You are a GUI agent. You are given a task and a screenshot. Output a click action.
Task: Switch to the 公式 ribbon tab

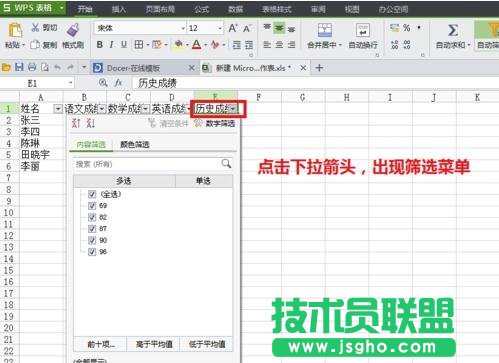[201, 9]
